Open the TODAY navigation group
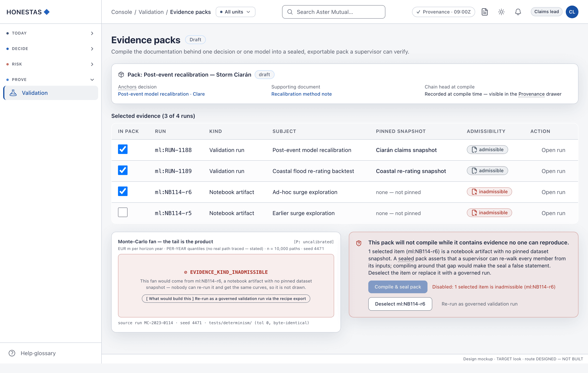 point(50,33)
